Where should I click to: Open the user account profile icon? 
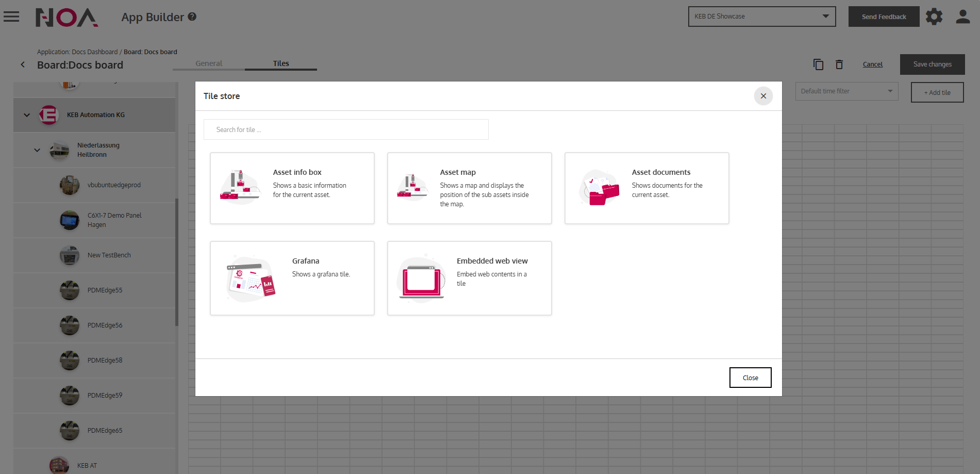point(962,17)
